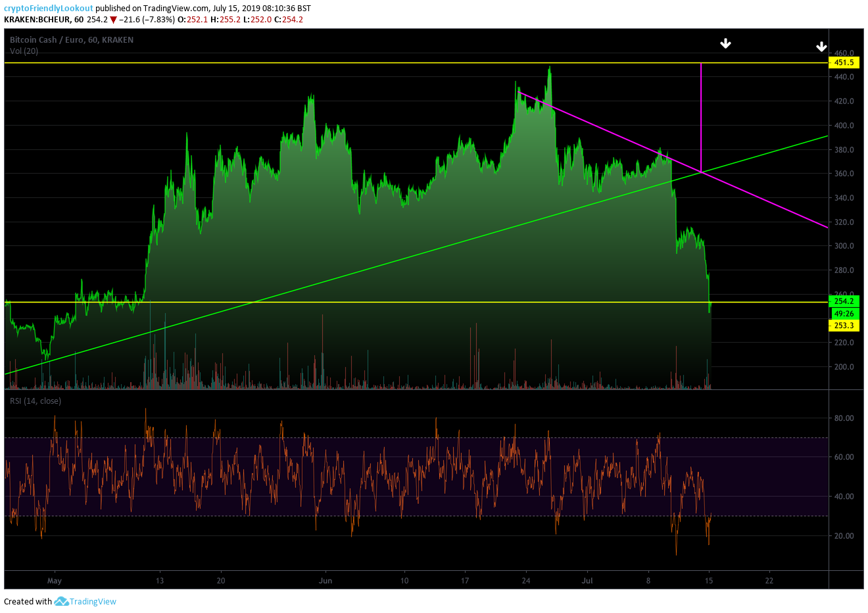Click the 20.00 RSI axis label
The width and height of the screenshot is (868, 613).
click(x=844, y=536)
